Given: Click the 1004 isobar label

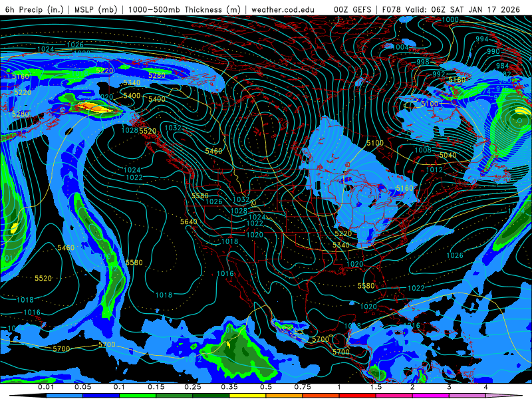Looking at the screenshot, I should 400,47.
